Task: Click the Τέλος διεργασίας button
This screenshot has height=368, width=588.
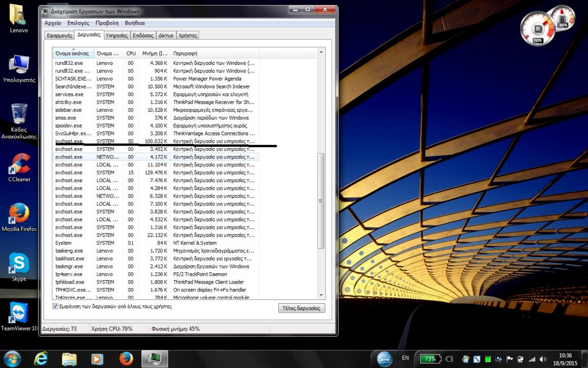Action: tap(301, 308)
